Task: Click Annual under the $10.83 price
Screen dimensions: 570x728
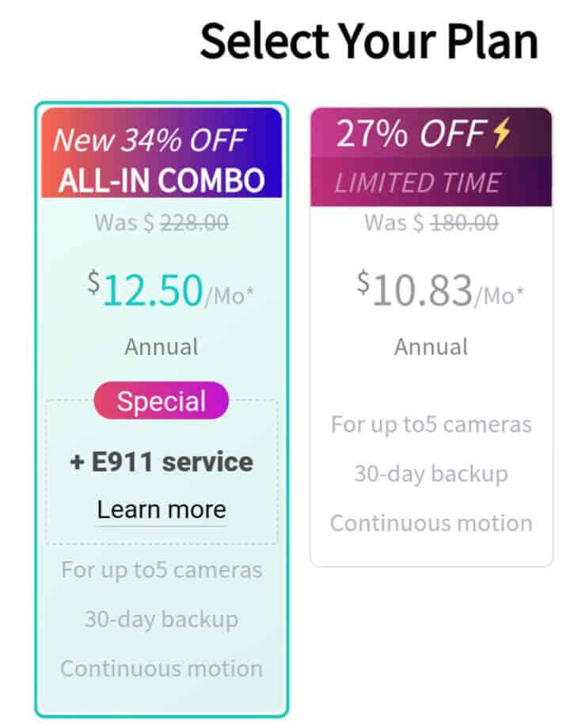Action: 431,346
